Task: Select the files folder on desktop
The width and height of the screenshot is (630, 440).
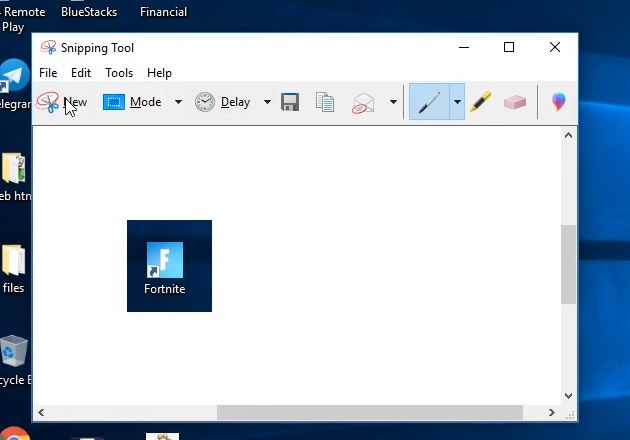Action: 14,268
